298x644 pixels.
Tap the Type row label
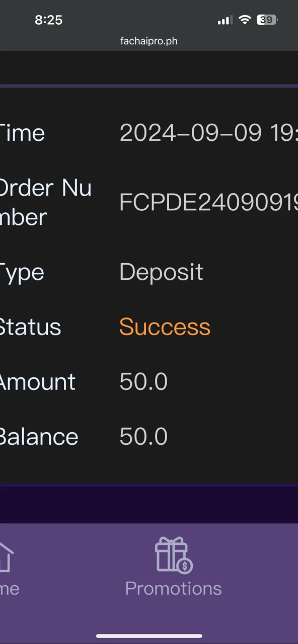(x=22, y=273)
